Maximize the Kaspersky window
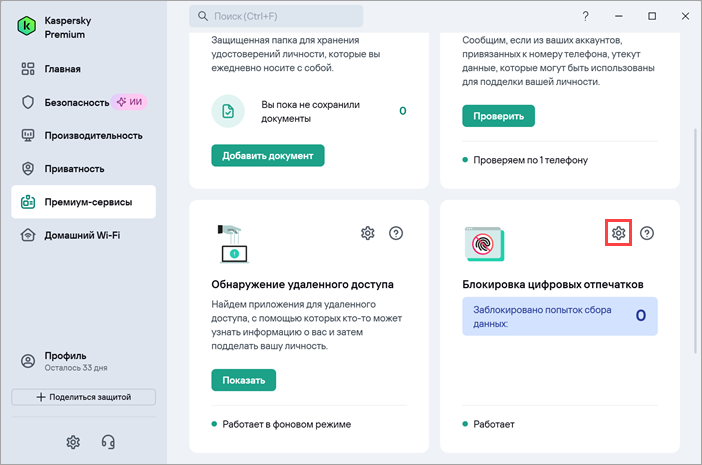Image resolution: width=702 pixels, height=465 pixels. pos(652,16)
